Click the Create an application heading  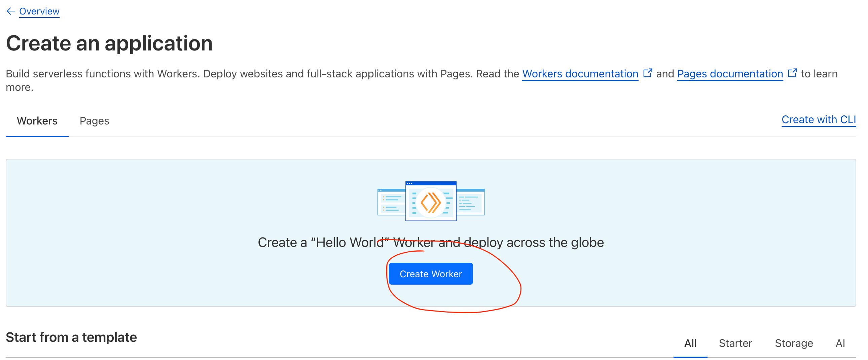[109, 43]
